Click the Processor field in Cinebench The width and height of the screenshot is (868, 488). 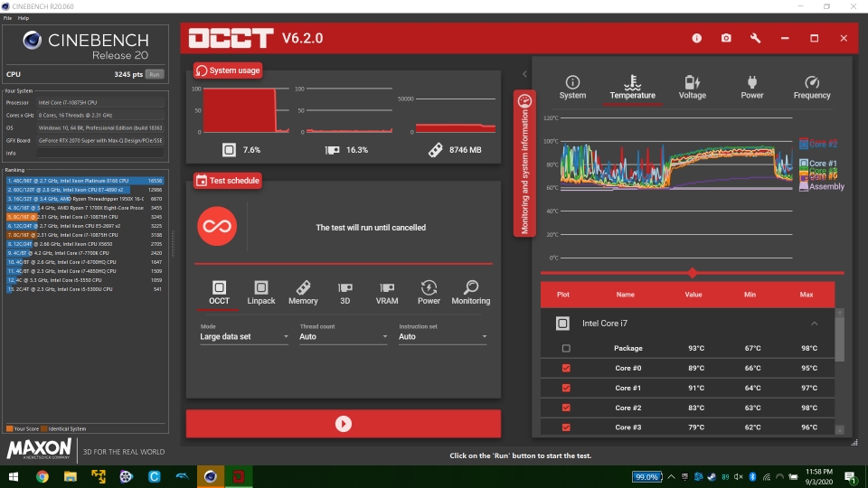pyautogui.click(x=100, y=102)
